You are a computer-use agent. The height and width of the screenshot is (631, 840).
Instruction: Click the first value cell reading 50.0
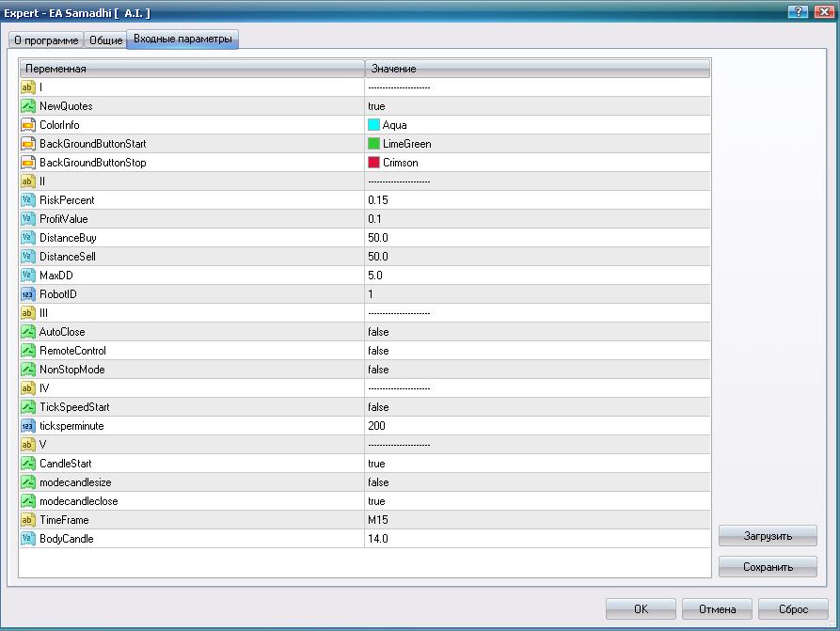(378, 237)
